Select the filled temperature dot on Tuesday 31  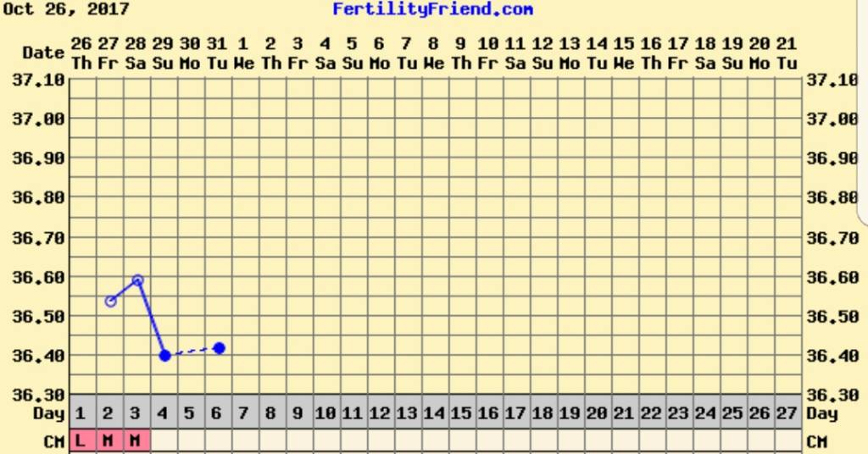[219, 348]
